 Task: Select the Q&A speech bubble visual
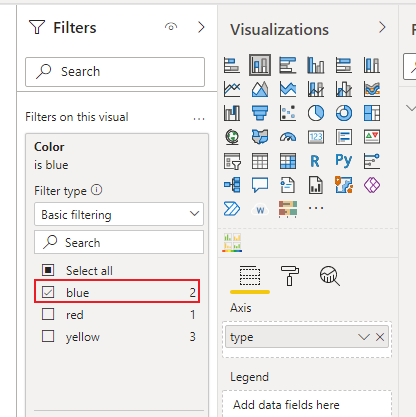260,185
